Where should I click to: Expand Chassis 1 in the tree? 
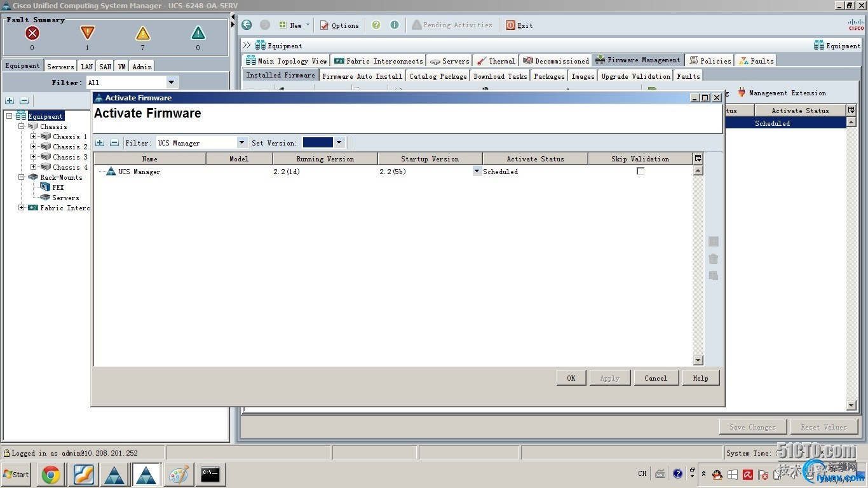(33, 137)
